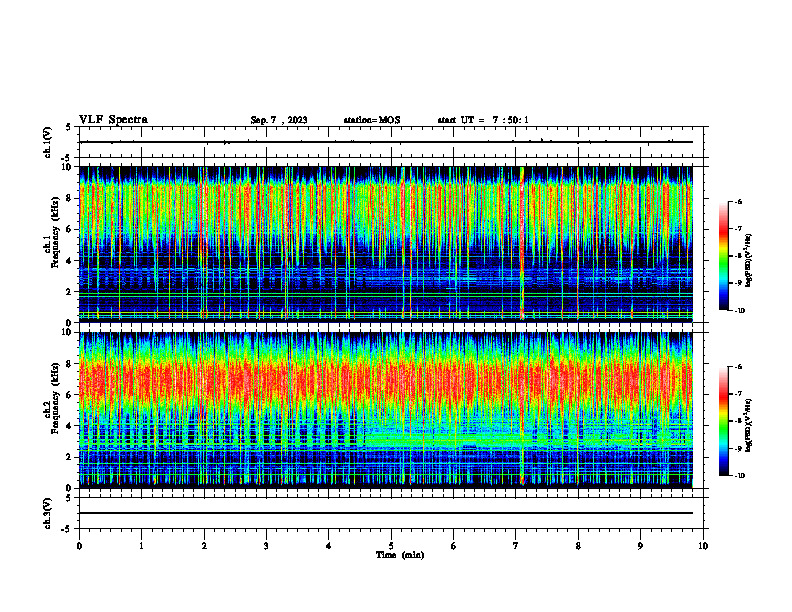This screenshot has height=612, width=792.
Task: Click the "-5" tick on ch.3(V) axis
Action: point(67,529)
